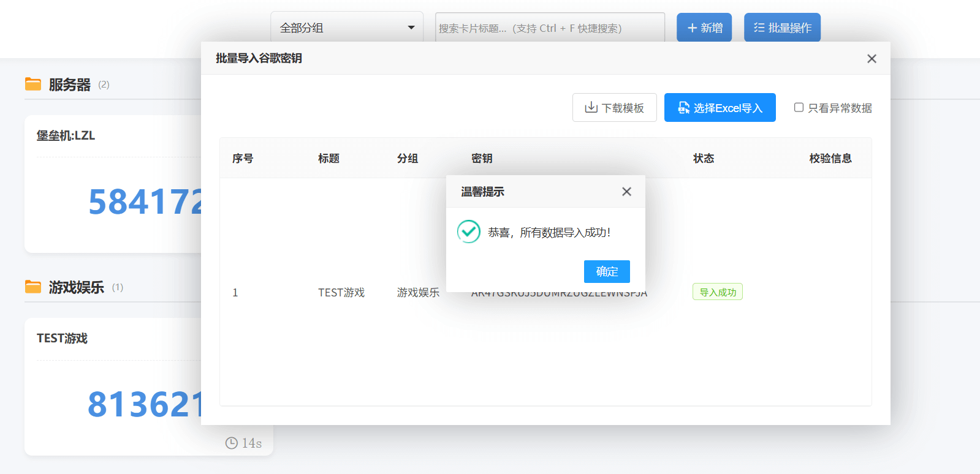The image size is (980, 474).
Task: Click the 确定 button in the 温馨提示 dialog
Action: (x=607, y=271)
